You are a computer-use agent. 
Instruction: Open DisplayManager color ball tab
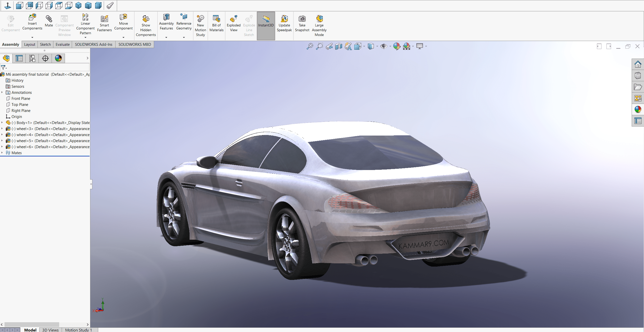(58, 58)
